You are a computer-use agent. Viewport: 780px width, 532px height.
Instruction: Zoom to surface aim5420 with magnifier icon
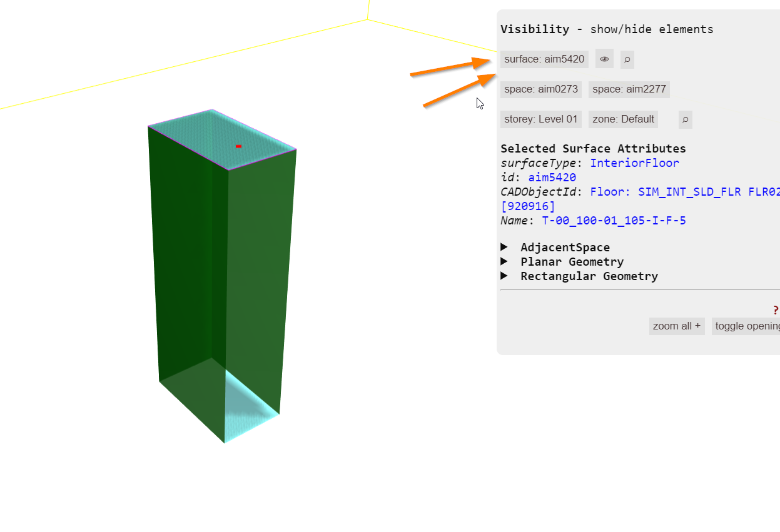(627, 59)
